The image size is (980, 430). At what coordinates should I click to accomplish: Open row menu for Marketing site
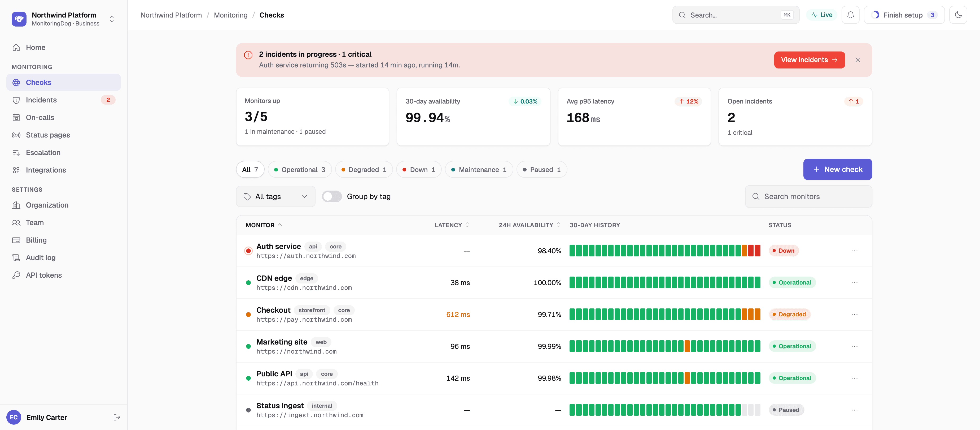pos(855,346)
